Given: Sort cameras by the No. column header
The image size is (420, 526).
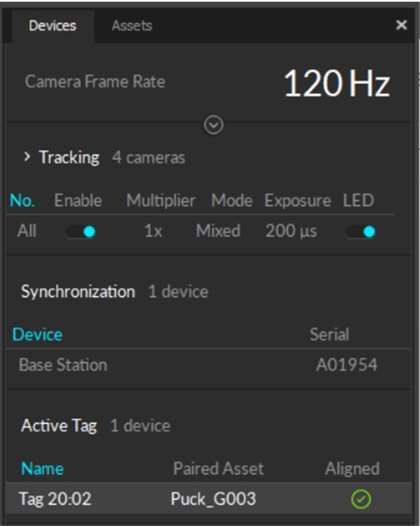Looking at the screenshot, I should pos(22,200).
